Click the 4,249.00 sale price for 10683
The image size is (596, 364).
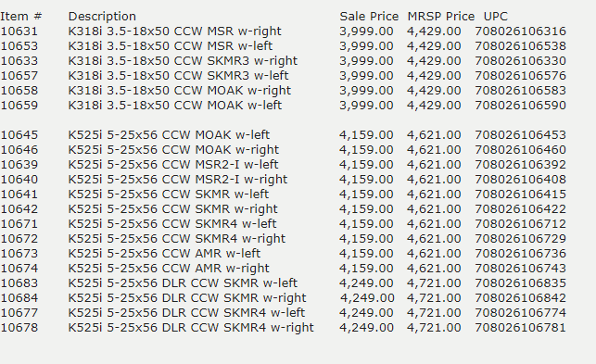pyautogui.click(x=366, y=283)
